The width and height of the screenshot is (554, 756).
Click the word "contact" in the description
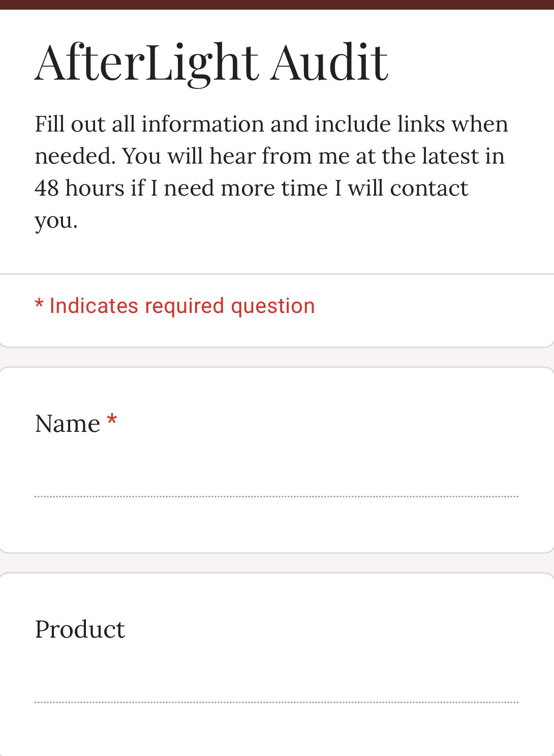click(x=428, y=188)
